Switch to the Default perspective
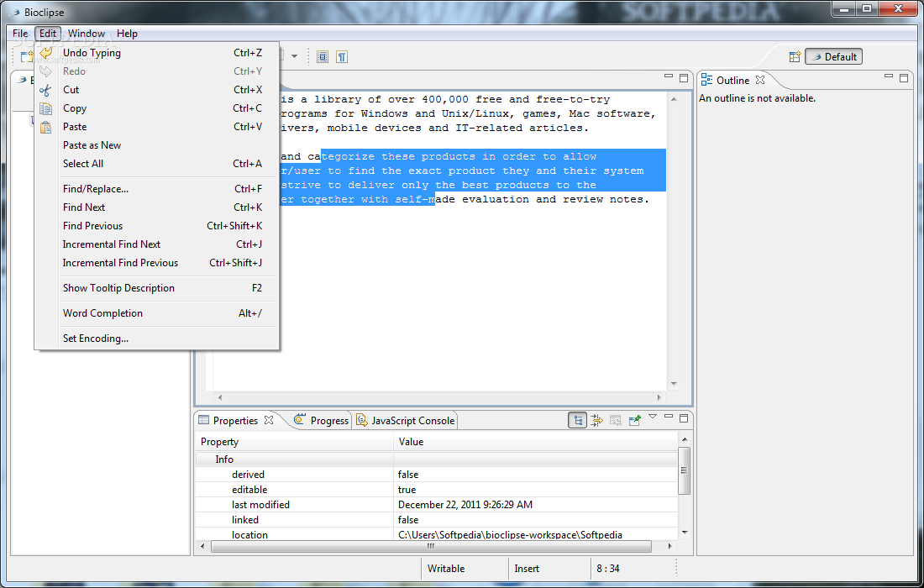This screenshot has width=924, height=588. tap(834, 56)
